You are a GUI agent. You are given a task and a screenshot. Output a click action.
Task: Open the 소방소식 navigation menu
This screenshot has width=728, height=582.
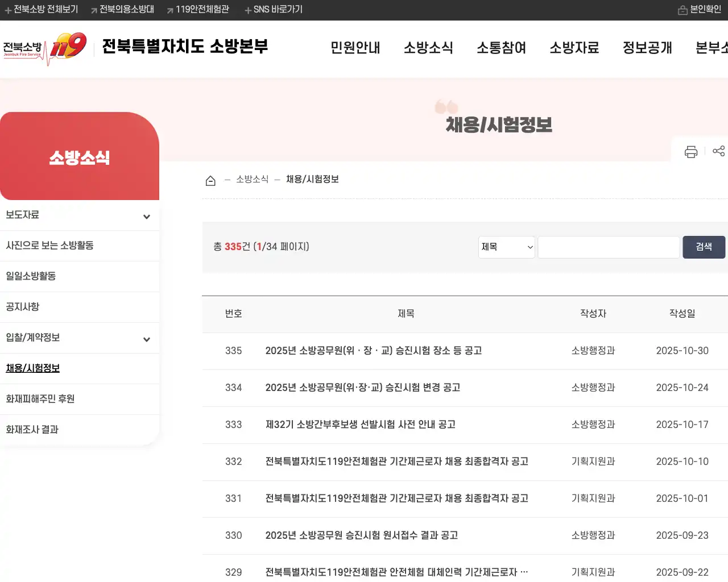click(x=428, y=48)
